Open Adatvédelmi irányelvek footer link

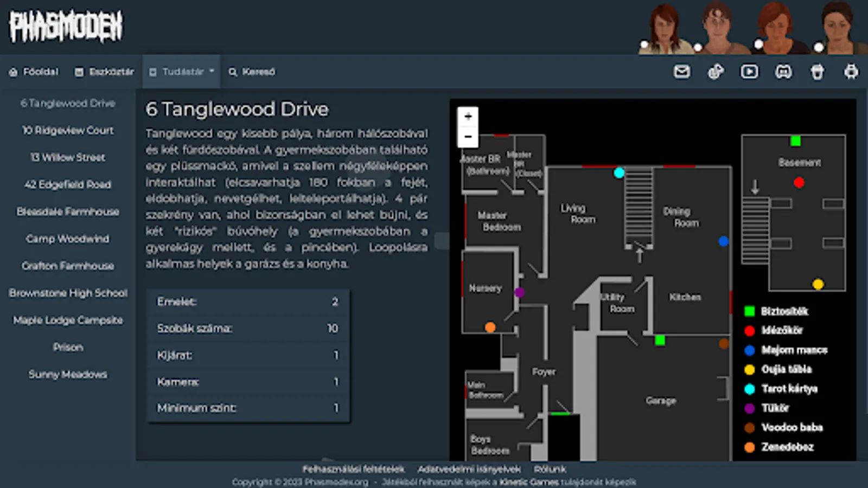tap(469, 469)
